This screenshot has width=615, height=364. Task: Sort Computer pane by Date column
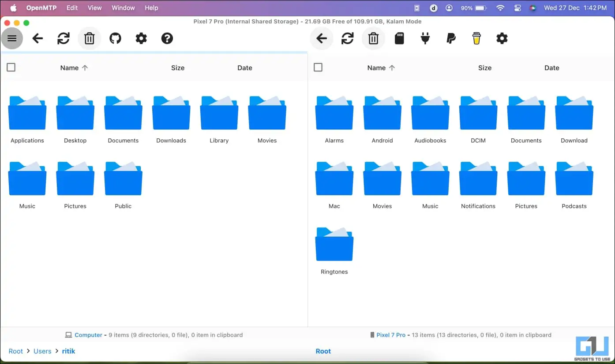coord(245,68)
